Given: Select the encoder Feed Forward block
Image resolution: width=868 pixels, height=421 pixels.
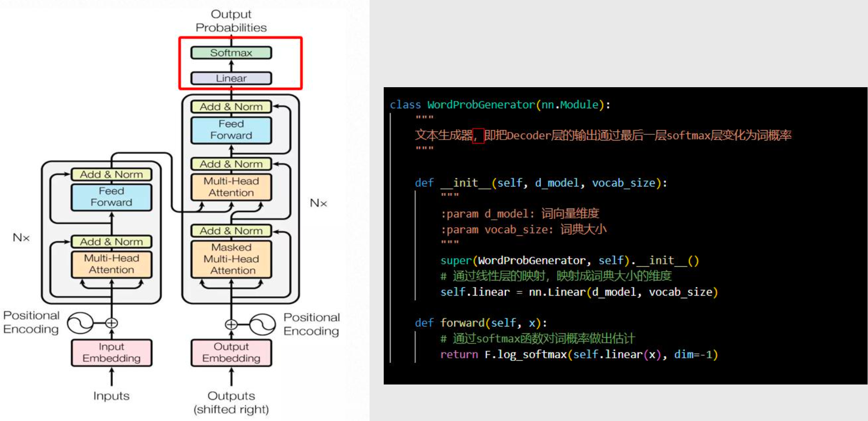Looking at the screenshot, I should [x=111, y=197].
